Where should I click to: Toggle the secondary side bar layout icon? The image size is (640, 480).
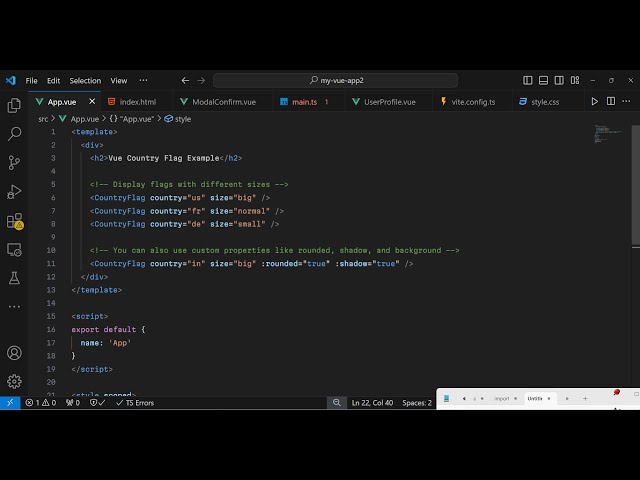559,80
